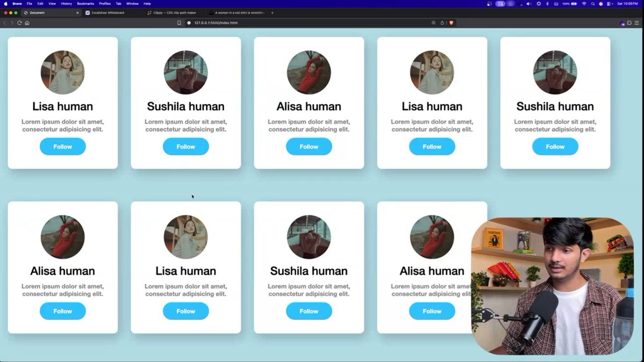Follow Lisa human in top-row first card

pyautogui.click(x=63, y=147)
